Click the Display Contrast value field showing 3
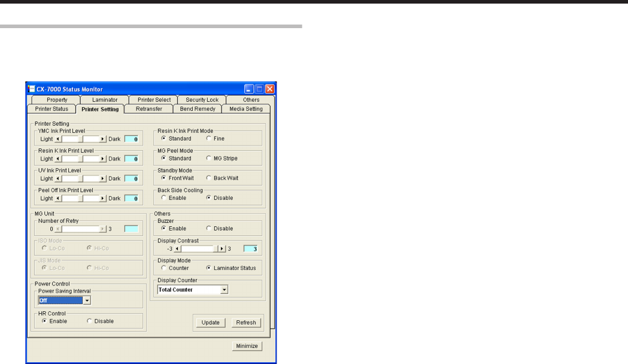 coord(251,248)
